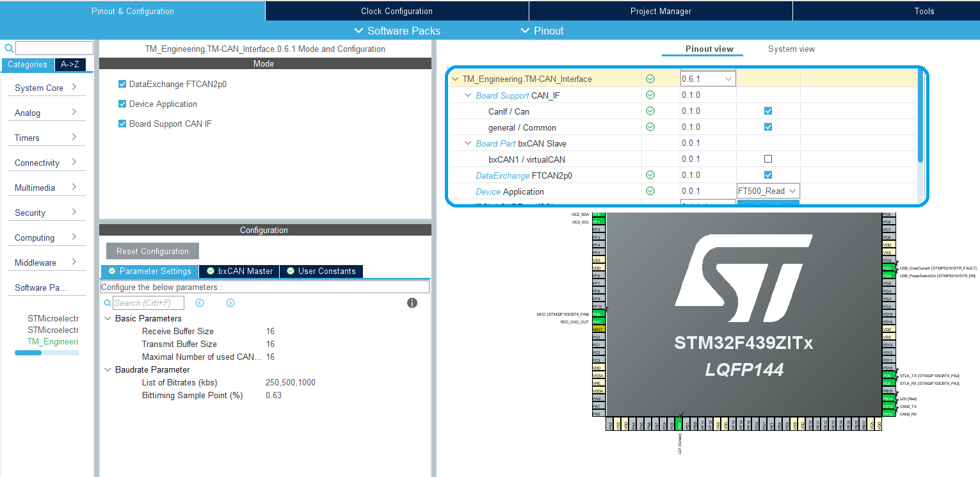Click the magnifier icon beside the category search

9,48
